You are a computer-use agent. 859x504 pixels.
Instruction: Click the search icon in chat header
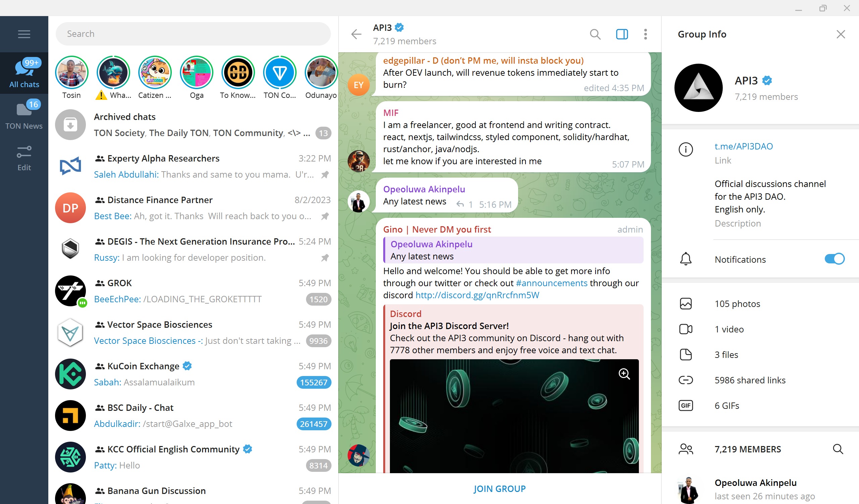(x=595, y=34)
